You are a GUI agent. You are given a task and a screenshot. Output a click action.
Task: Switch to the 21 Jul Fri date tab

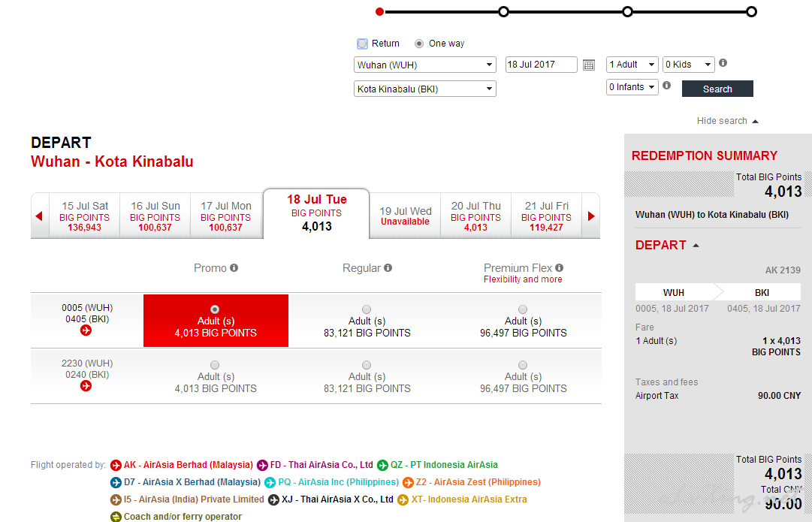point(546,216)
